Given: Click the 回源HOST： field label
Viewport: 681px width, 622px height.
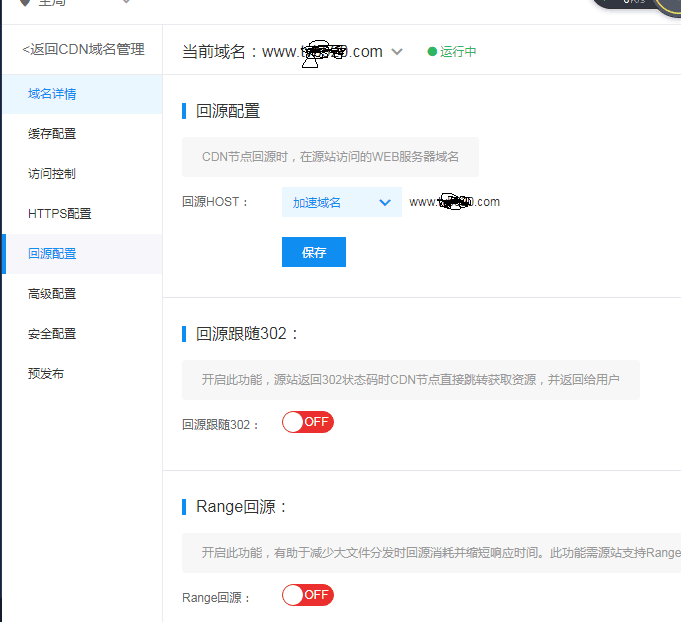Looking at the screenshot, I should pyautogui.click(x=215, y=202).
